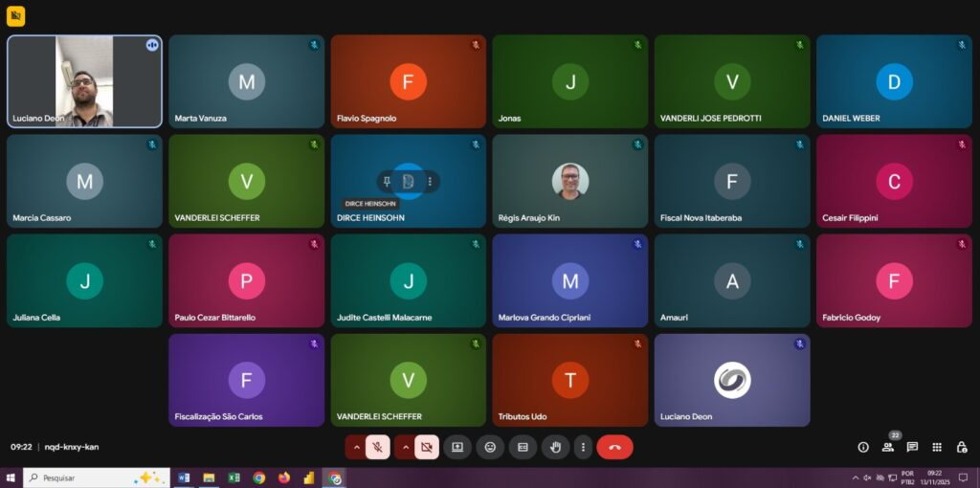Open the emoji reactions button
980x488 pixels.
click(490, 447)
